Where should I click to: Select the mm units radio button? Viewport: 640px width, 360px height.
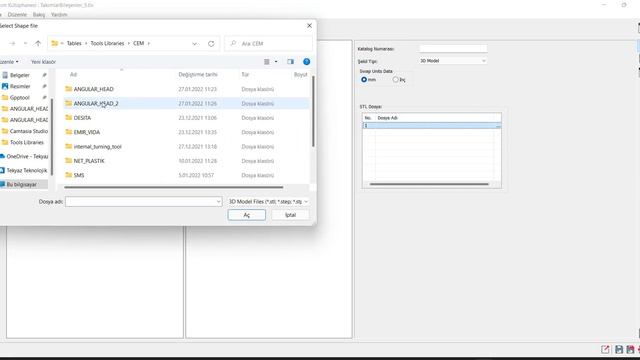(x=364, y=80)
